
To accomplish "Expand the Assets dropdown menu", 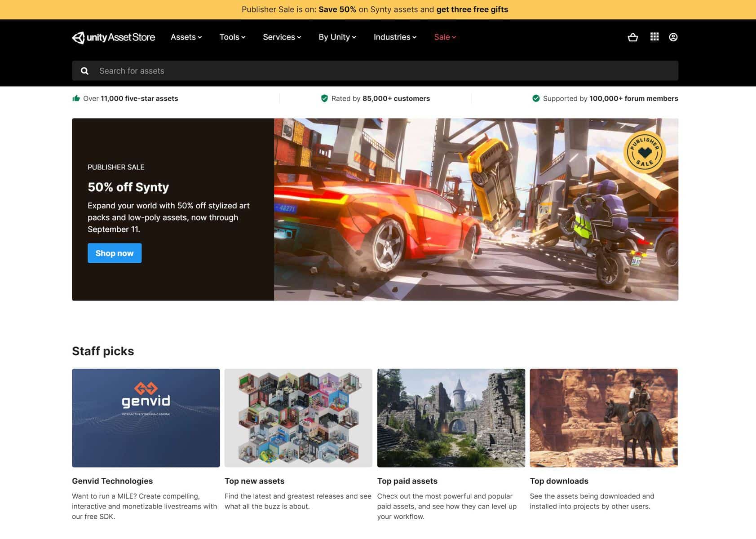I will (186, 37).
